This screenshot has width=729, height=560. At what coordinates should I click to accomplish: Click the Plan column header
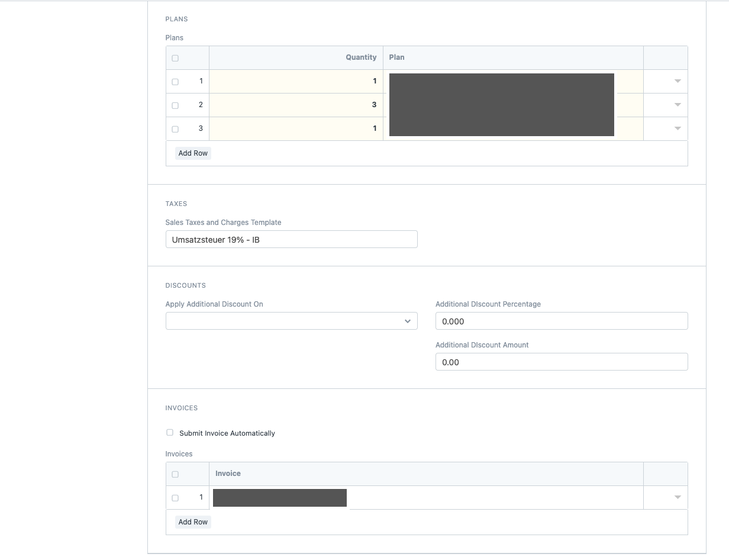pyautogui.click(x=396, y=57)
